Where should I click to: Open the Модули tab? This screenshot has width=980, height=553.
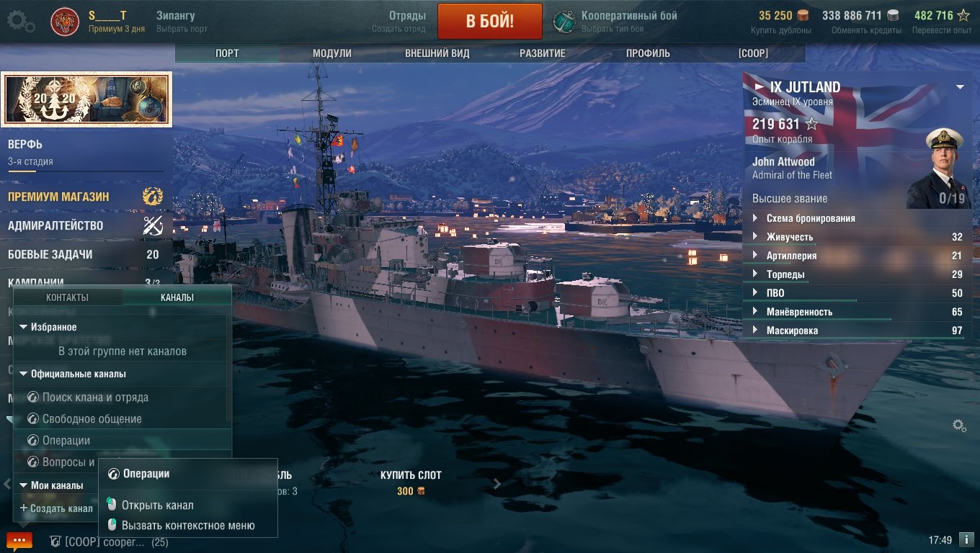tap(332, 53)
